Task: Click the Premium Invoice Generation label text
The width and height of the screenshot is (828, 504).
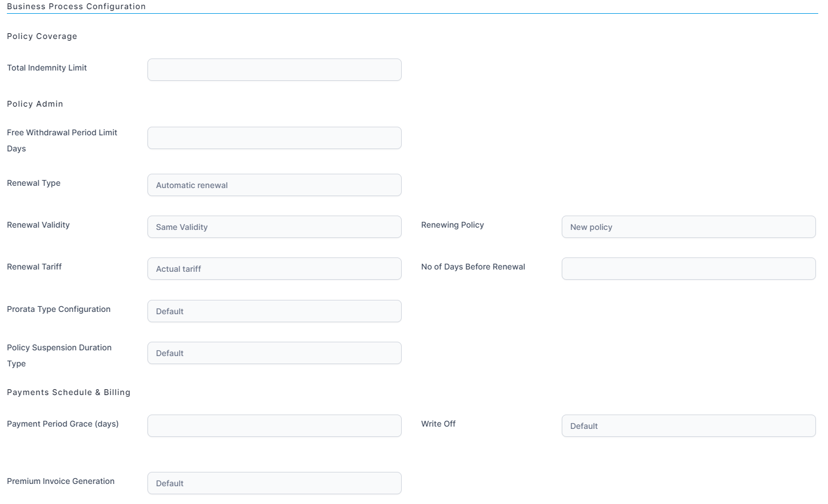Action: click(x=61, y=481)
